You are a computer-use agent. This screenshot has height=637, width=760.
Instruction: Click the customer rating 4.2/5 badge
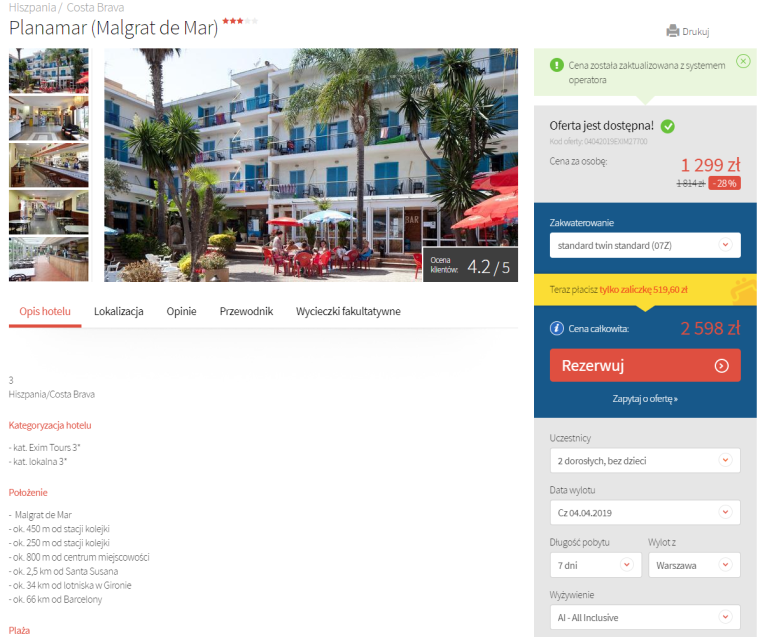(x=470, y=265)
